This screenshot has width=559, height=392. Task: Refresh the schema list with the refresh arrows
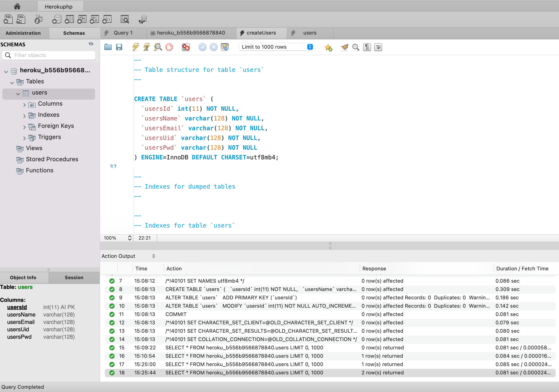[x=91, y=44]
